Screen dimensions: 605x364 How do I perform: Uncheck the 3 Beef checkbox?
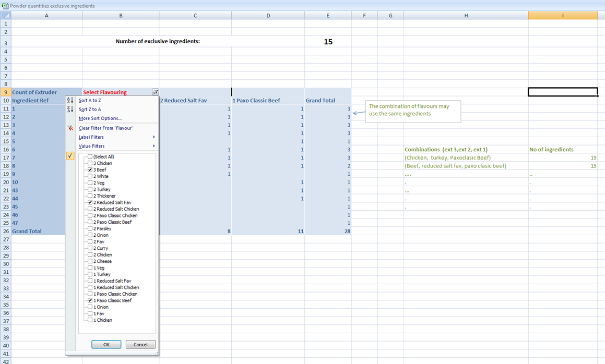click(90, 169)
